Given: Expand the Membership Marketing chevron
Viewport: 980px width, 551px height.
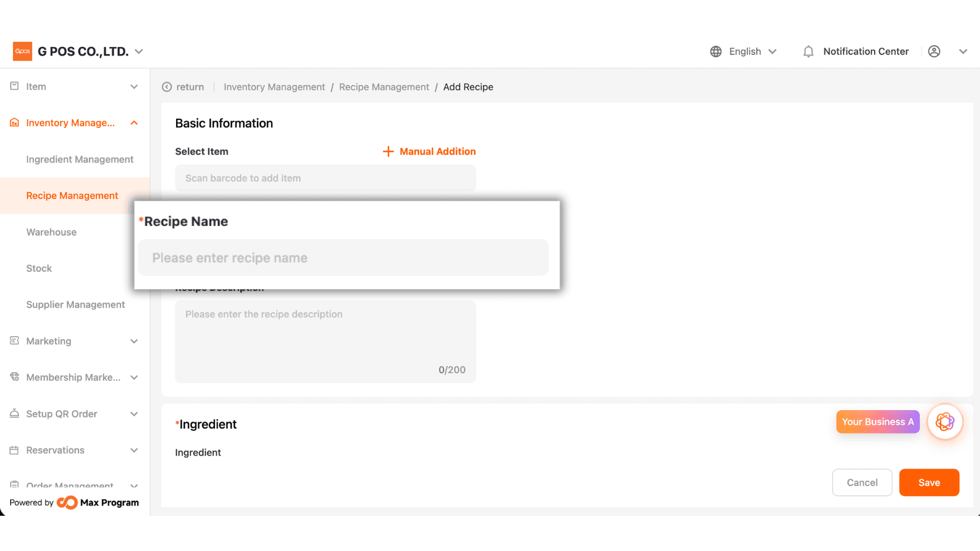Looking at the screenshot, I should point(134,378).
